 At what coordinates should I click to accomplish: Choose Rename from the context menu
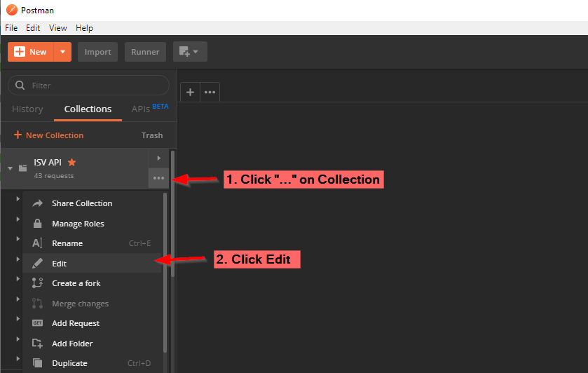click(x=93, y=243)
